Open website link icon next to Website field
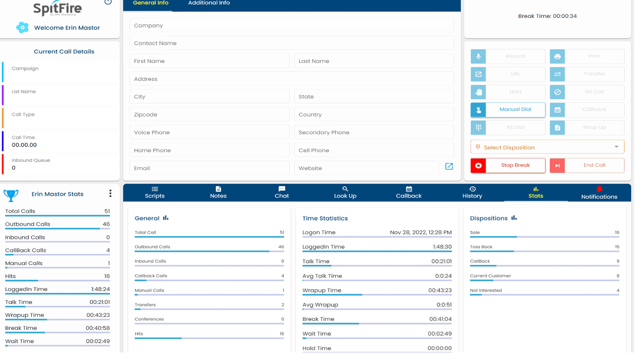Image resolution: width=638 pixels, height=364 pixels. coord(449,166)
